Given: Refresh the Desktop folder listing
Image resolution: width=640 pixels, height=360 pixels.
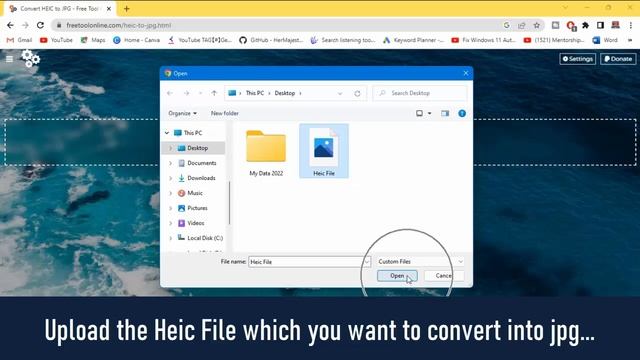Looking at the screenshot, I should (x=357, y=93).
